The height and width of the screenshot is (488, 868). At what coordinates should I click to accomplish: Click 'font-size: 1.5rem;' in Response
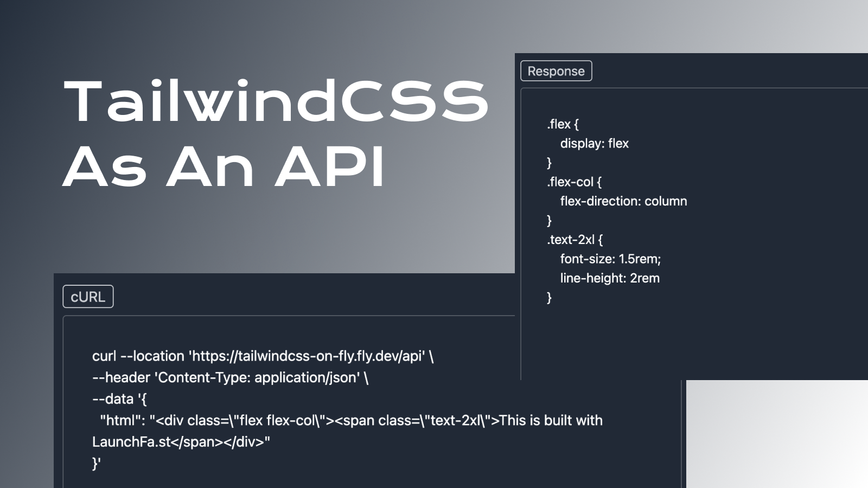[610, 259]
